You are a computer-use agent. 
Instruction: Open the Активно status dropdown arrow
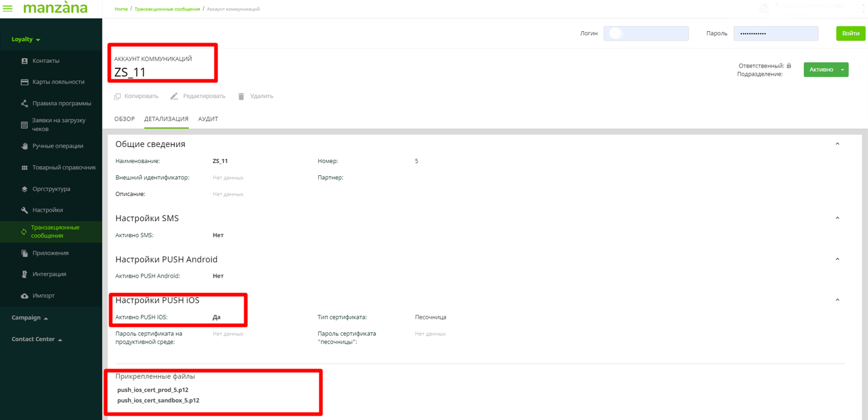click(843, 70)
